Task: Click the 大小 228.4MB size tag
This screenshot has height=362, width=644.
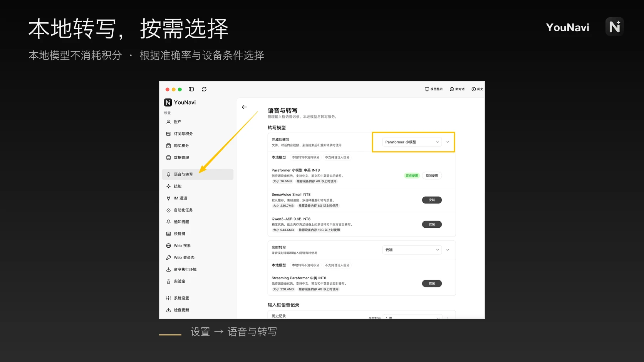Action: tap(283, 289)
